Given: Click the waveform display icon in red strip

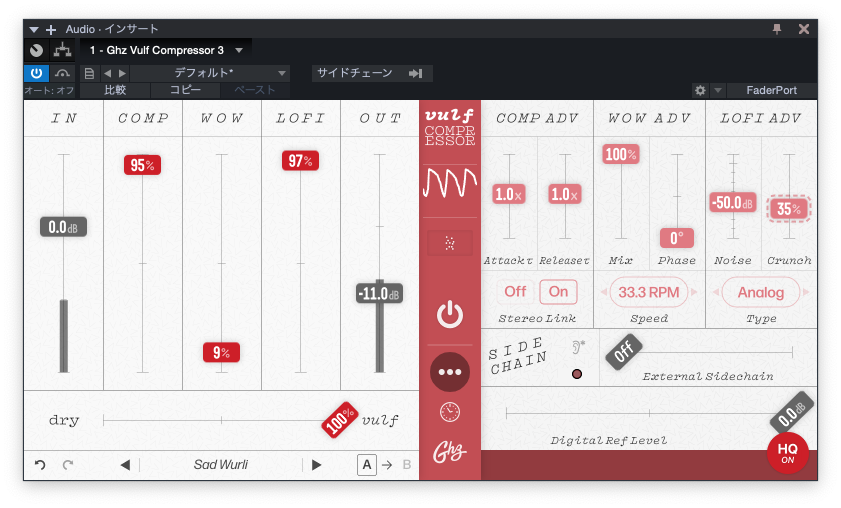Looking at the screenshot, I should pyautogui.click(x=449, y=183).
